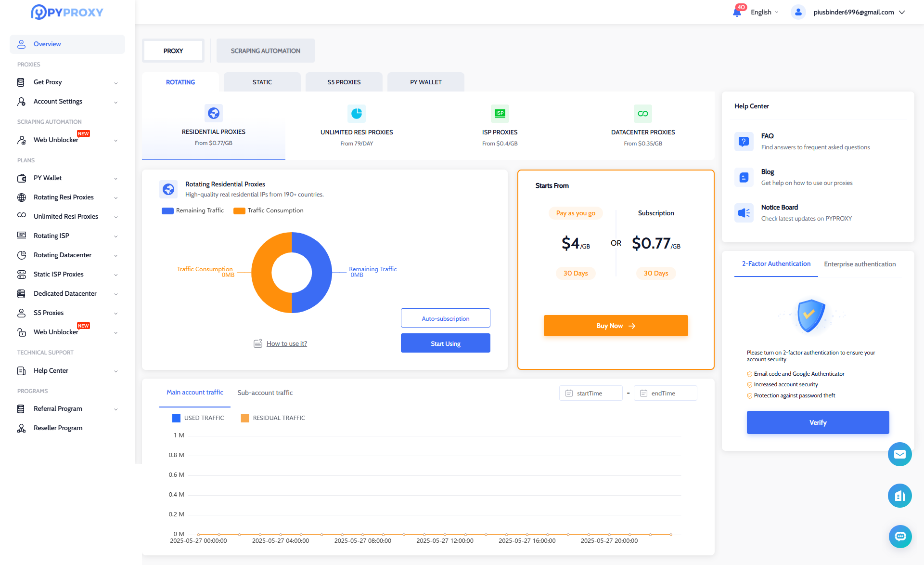This screenshot has height=565, width=924.
Task: Click the Notice Board megaphone icon
Action: [x=744, y=213]
